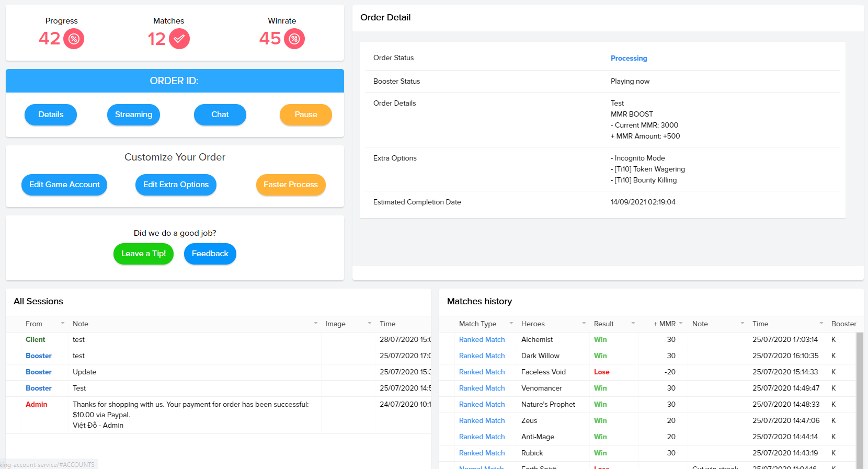The image size is (868, 469).
Task: Click Edit Extra Options button
Action: tap(176, 185)
